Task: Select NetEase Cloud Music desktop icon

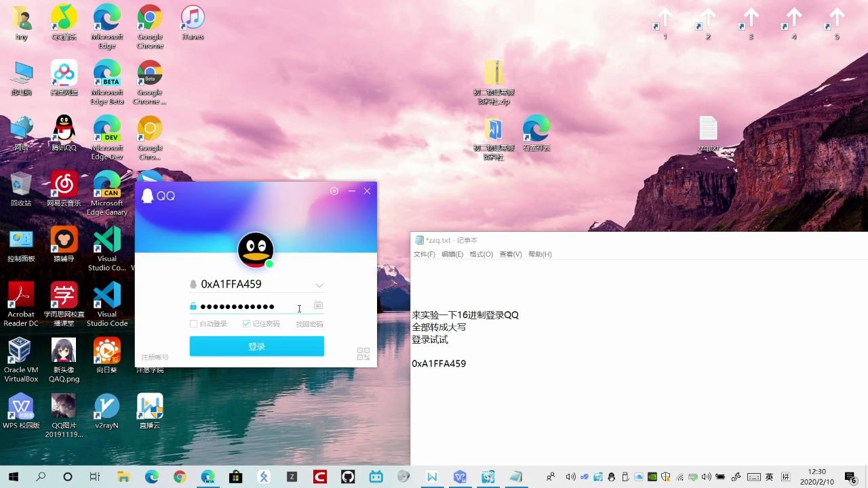Action: click(64, 189)
